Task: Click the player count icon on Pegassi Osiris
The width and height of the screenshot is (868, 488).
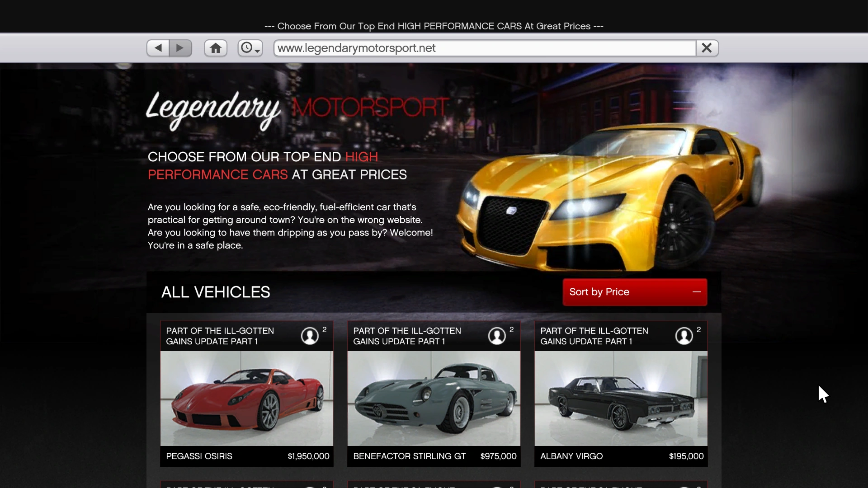Action: pos(310,336)
